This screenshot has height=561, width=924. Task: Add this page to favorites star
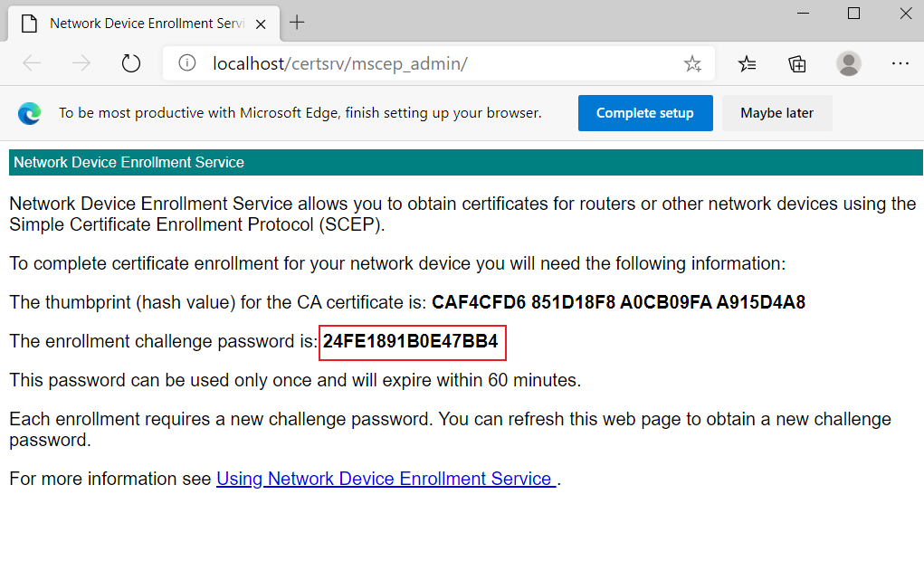pyautogui.click(x=692, y=63)
